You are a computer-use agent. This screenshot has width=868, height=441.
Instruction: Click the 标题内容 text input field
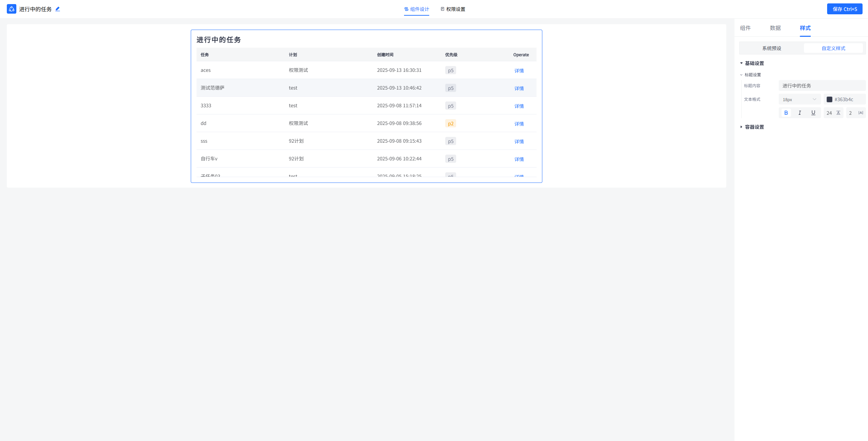(x=821, y=86)
